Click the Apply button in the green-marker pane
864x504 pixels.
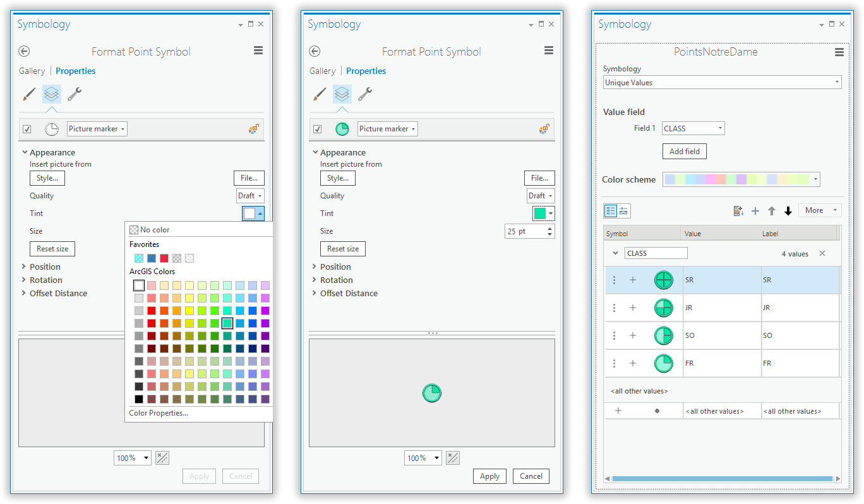coord(489,476)
